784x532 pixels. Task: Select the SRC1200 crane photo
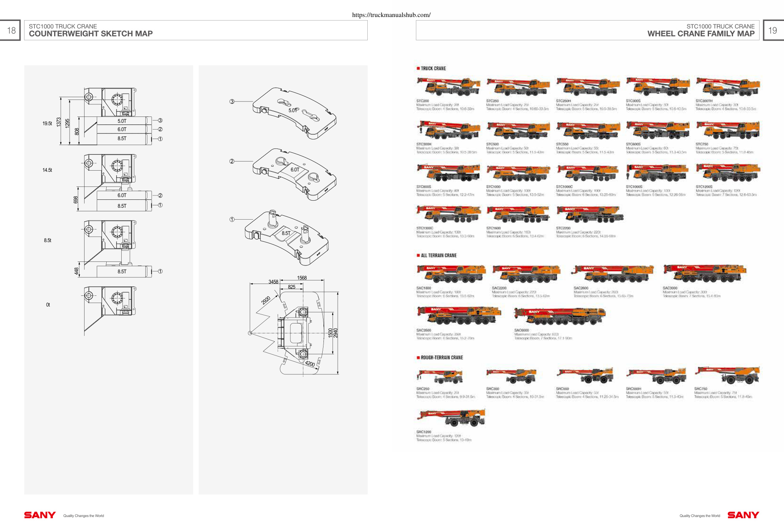(x=451, y=418)
